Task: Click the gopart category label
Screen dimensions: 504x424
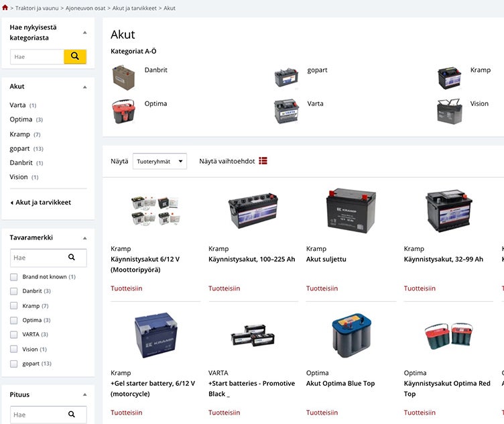Action: pos(317,70)
